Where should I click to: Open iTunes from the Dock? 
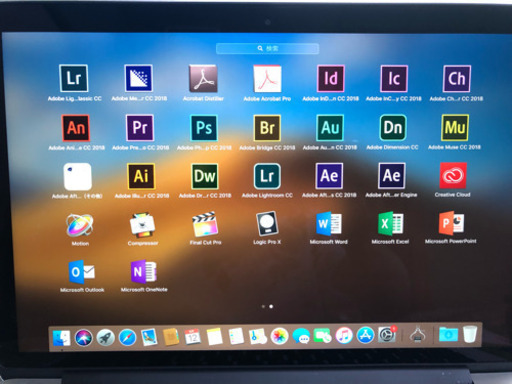[344, 336]
